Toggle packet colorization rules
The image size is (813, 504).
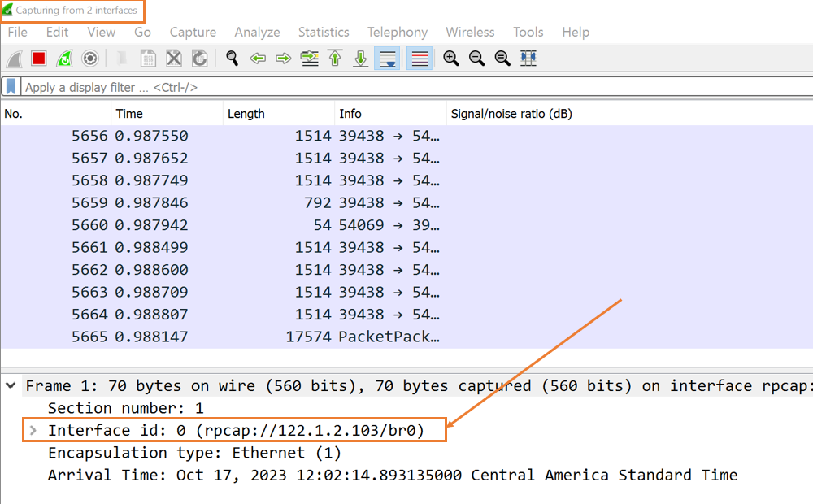point(420,59)
